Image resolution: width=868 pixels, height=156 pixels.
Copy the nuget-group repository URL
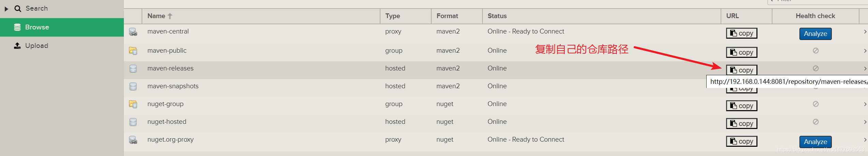coord(741,106)
